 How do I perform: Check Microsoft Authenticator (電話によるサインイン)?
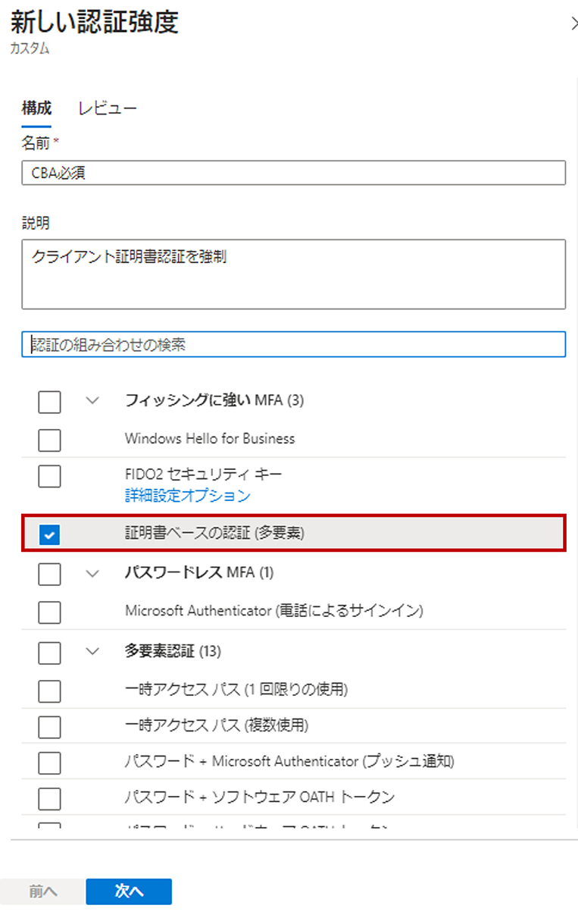click(49, 612)
